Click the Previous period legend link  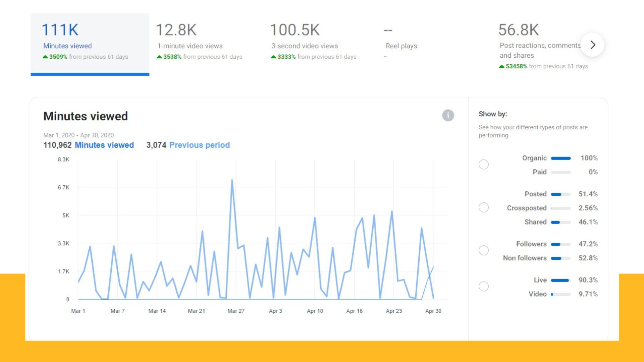pyautogui.click(x=199, y=145)
